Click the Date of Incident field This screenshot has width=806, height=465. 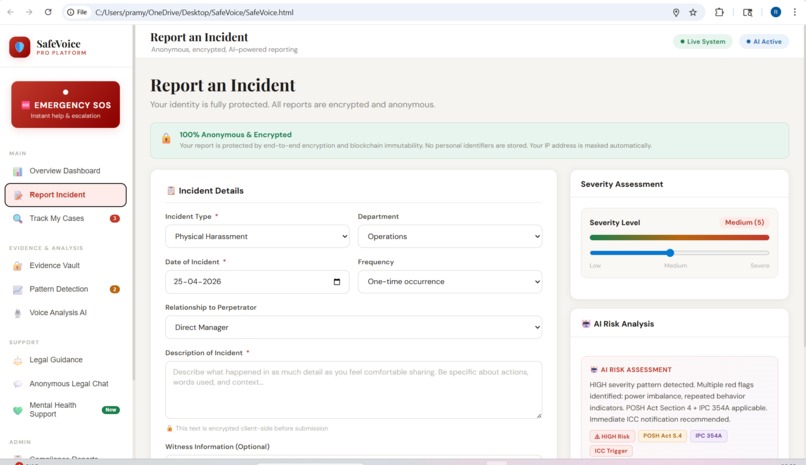pos(257,282)
